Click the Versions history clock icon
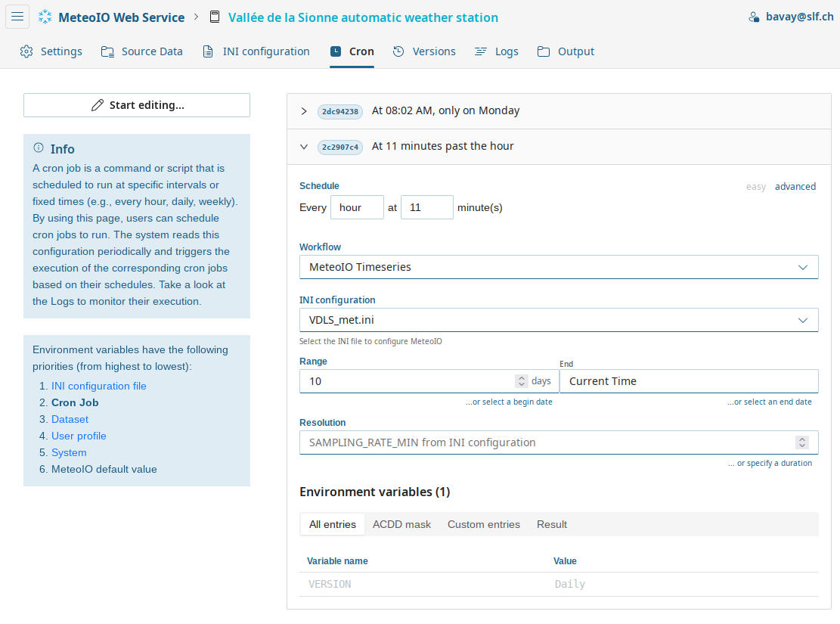The width and height of the screenshot is (840, 624). tap(398, 51)
